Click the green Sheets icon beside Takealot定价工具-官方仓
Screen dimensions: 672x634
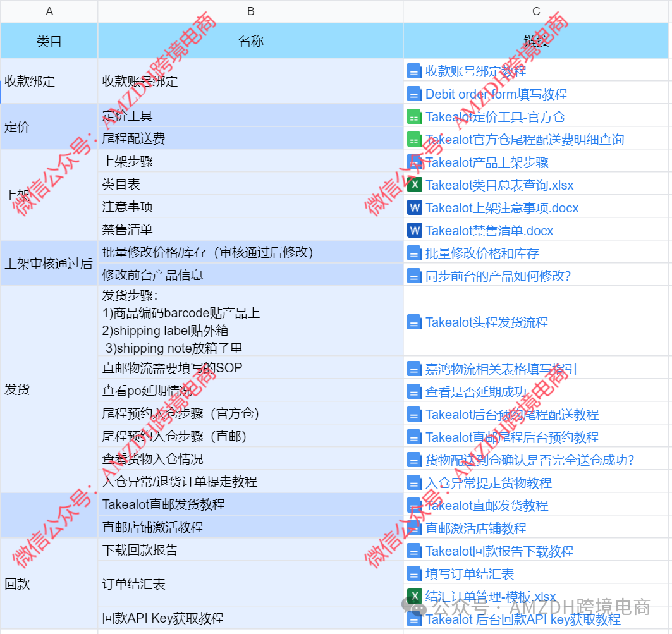[415, 117]
